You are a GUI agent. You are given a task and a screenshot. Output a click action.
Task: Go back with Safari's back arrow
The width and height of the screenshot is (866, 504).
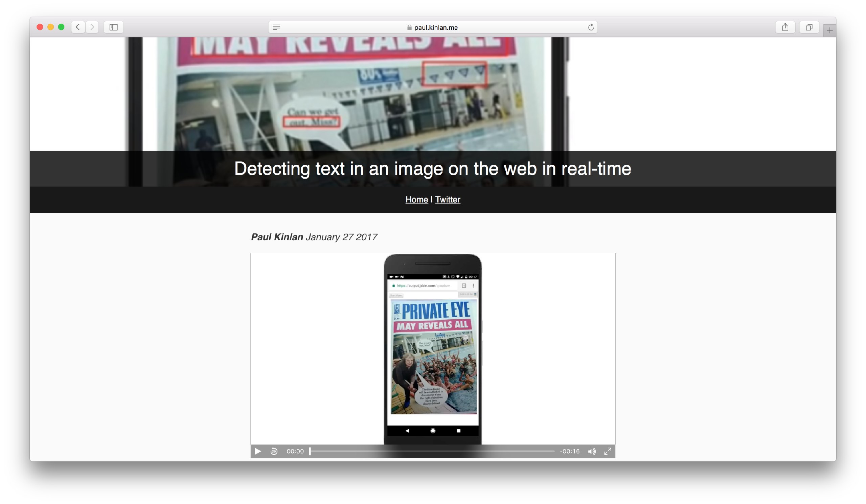tap(78, 27)
